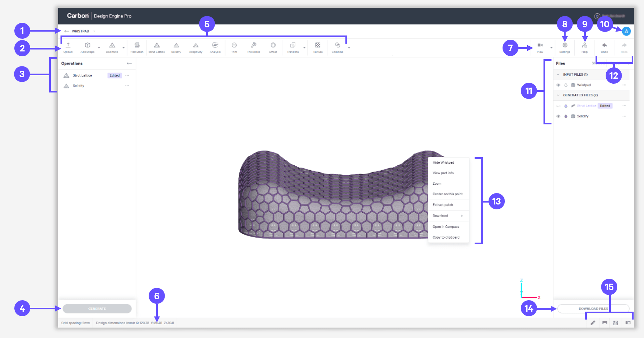
Task: Toggle hidden eye for Strut Lattice file
Action: point(558,106)
